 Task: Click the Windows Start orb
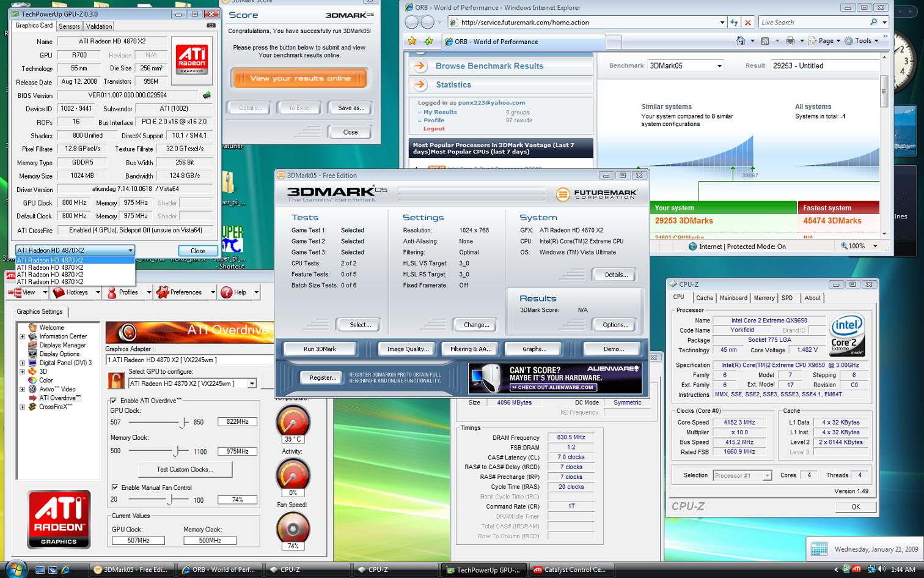pos(15,569)
